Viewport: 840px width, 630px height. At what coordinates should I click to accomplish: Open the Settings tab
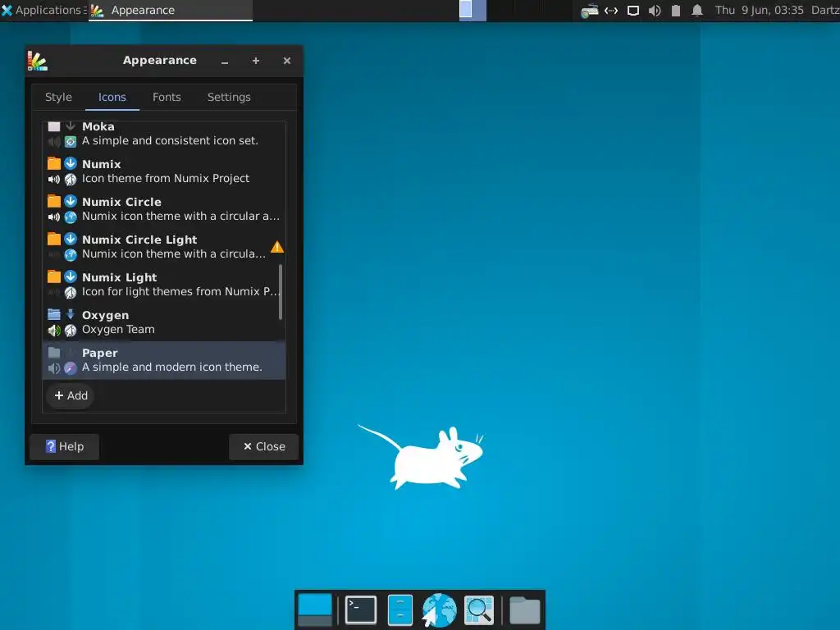pos(229,97)
